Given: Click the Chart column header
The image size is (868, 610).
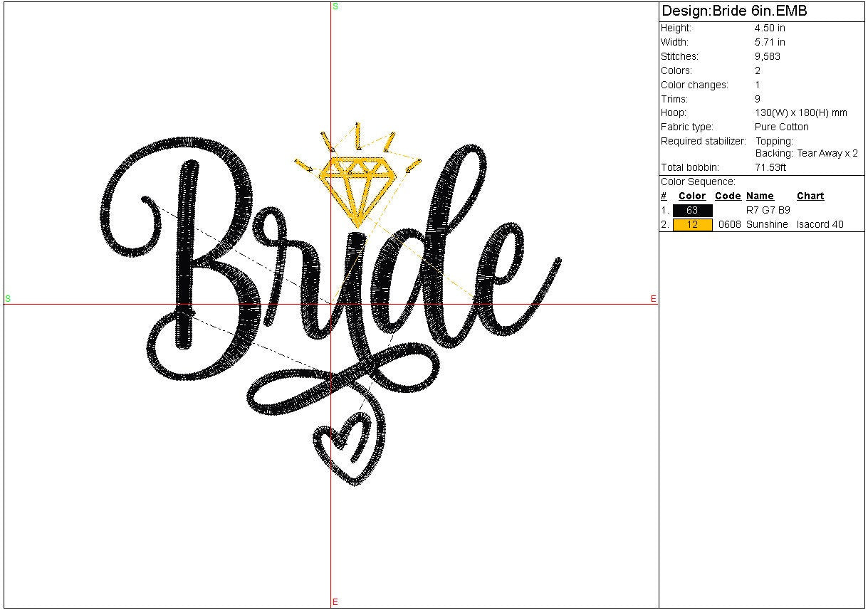Looking at the screenshot, I should (x=810, y=196).
